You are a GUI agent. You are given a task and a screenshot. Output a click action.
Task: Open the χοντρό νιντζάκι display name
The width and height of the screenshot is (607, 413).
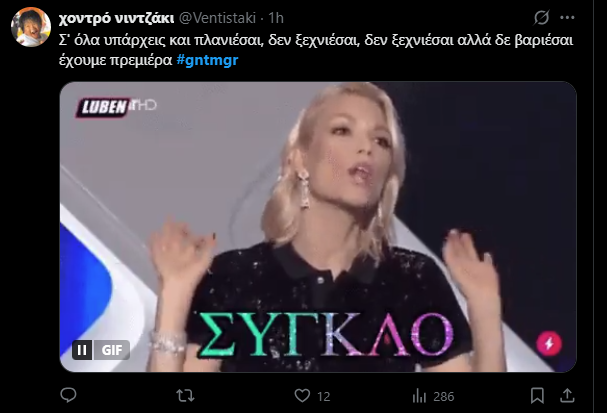coord(116,18)
